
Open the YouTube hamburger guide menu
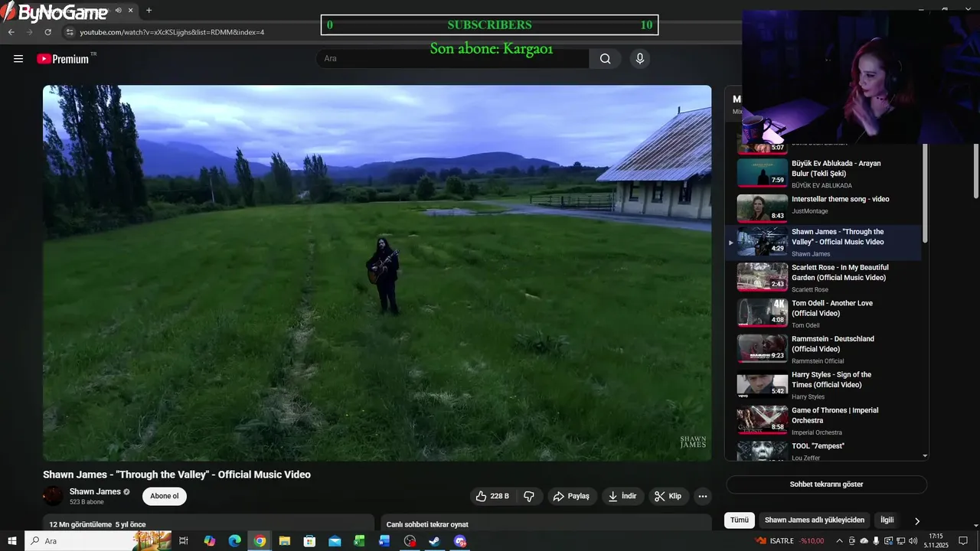pos(18,59)
